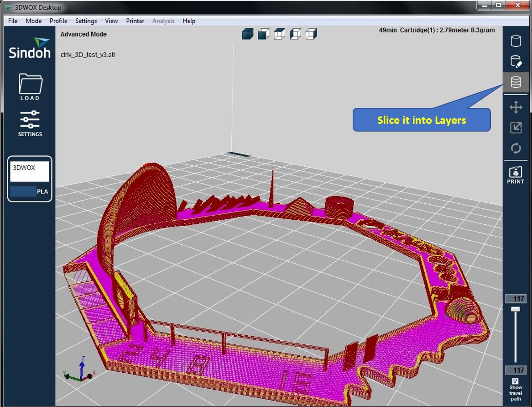Toggle the Show travel path checkbox
532x407 pixels.
pyautogui.click(x=516, y=381)
